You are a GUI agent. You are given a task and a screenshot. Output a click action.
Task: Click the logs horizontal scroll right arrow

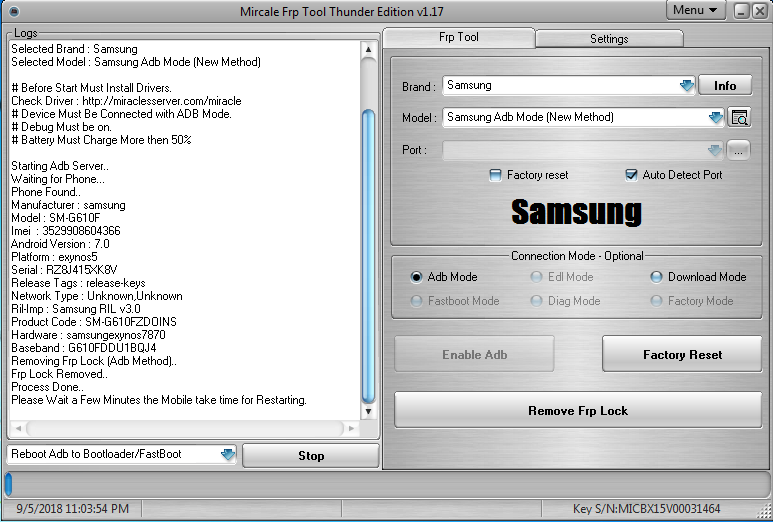[351, 428]
